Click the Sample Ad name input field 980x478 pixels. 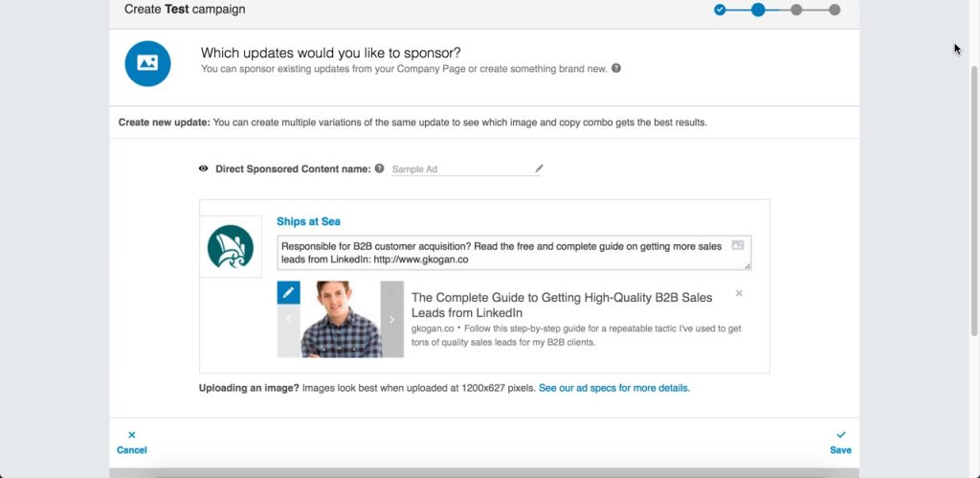click(459, 170)
